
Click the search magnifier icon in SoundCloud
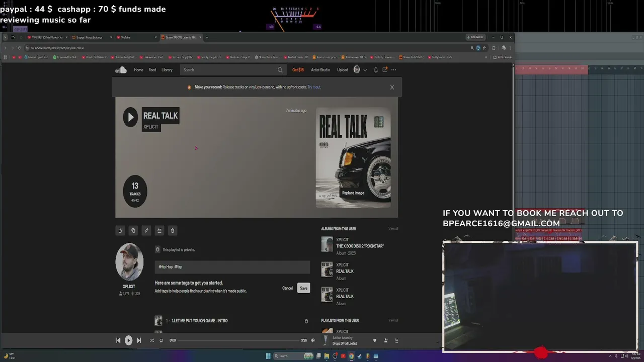tap(280, 70)
